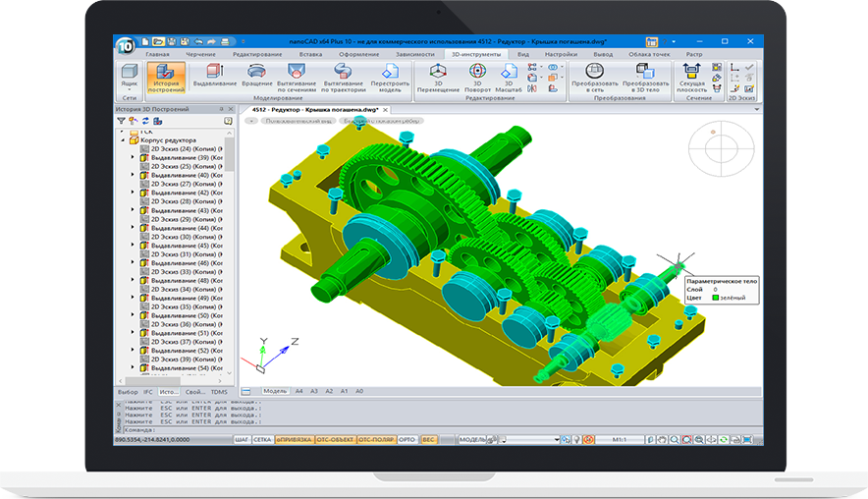The height and width of the screenshot is (499, 868).
Task: Open a file via folder icon
Action: tap(158, 41)
